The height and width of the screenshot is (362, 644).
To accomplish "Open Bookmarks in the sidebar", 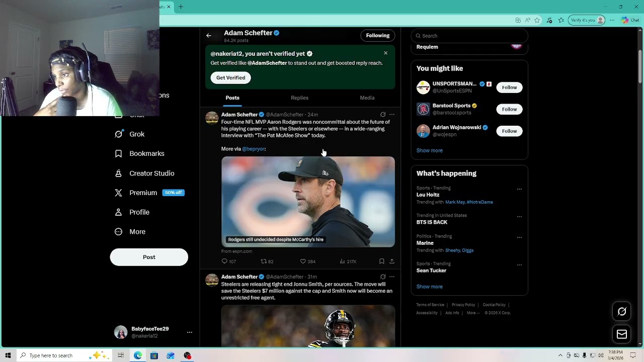I will (139, 153).
